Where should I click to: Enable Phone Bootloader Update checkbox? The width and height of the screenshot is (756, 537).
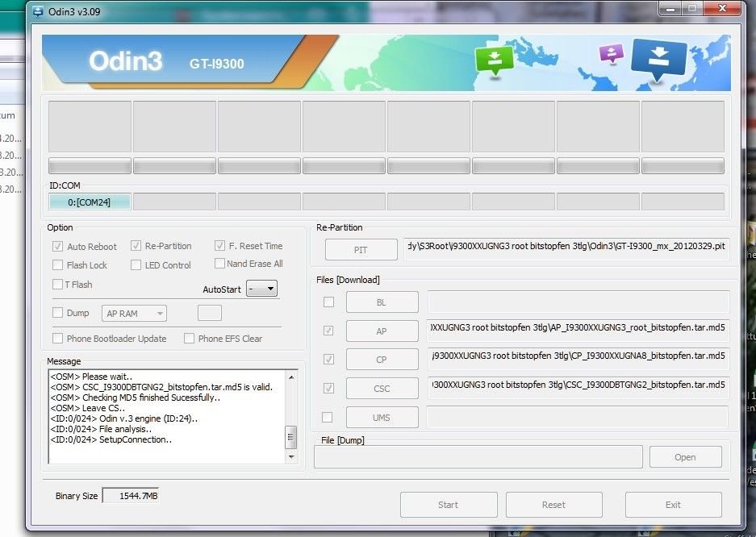point(57,338)
